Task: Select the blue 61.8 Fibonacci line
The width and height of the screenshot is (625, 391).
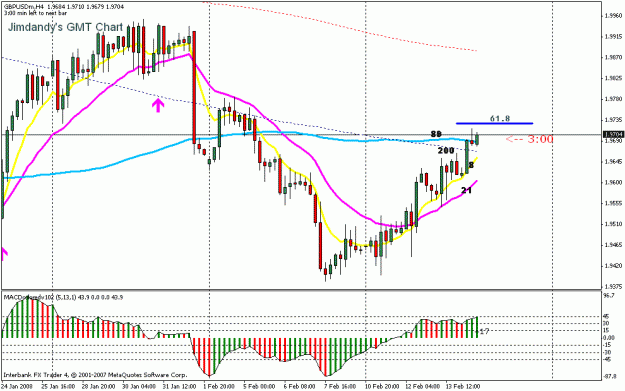Action: 494,123
